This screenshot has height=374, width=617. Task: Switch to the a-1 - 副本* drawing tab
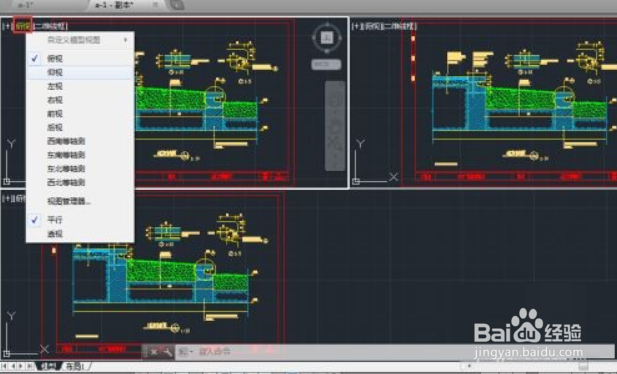click(114, 5)
